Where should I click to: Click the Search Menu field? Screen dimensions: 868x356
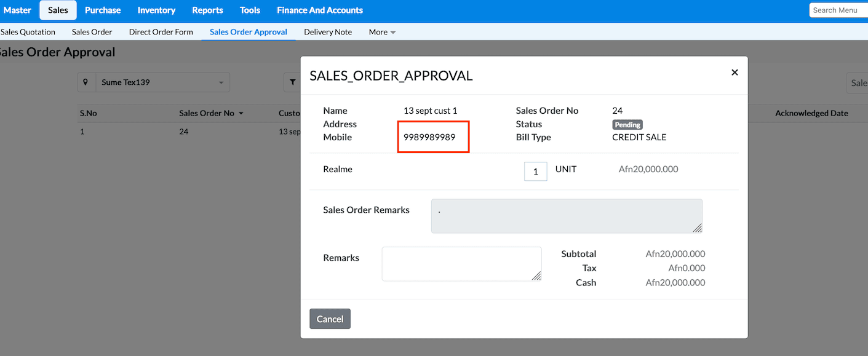coord(838,10)
